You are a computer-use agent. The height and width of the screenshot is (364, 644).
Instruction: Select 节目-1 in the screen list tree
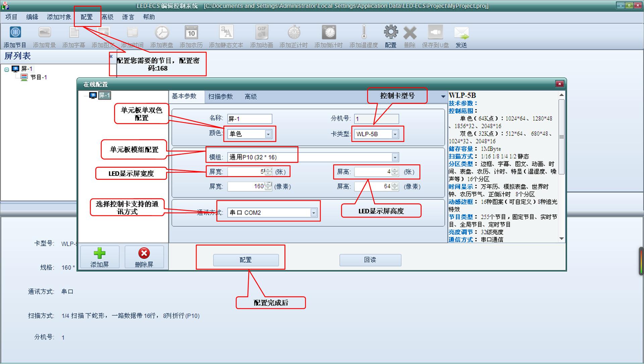(35, 77)
